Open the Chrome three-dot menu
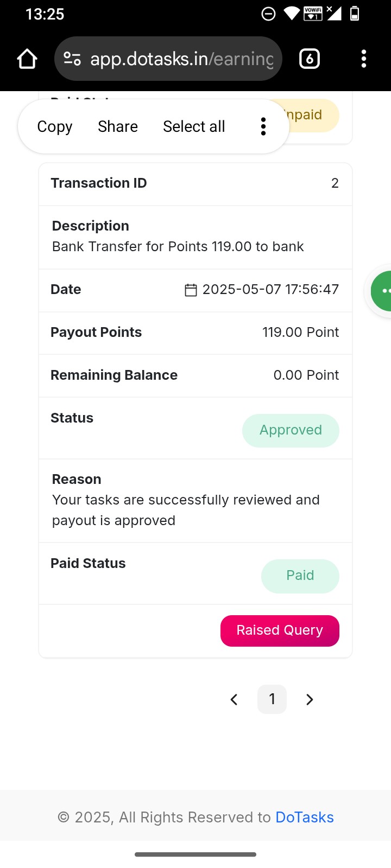391x868 pixels. 364,59
